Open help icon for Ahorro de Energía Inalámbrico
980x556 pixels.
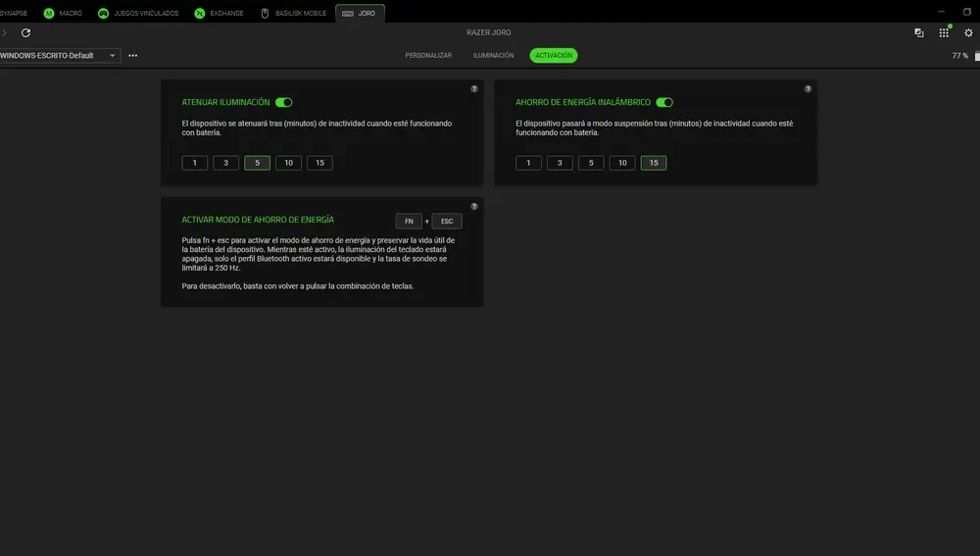pyautogui.click(x=808, y=89)
